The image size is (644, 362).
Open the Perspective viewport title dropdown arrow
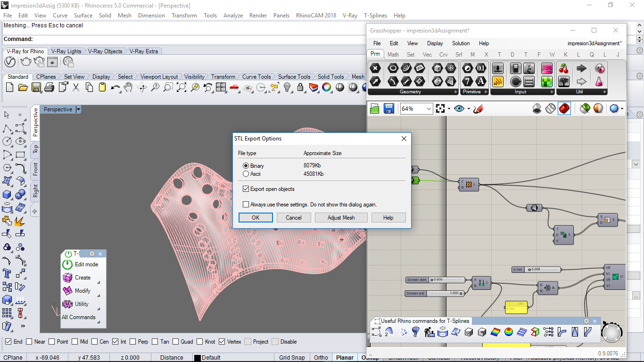point(78,109)
